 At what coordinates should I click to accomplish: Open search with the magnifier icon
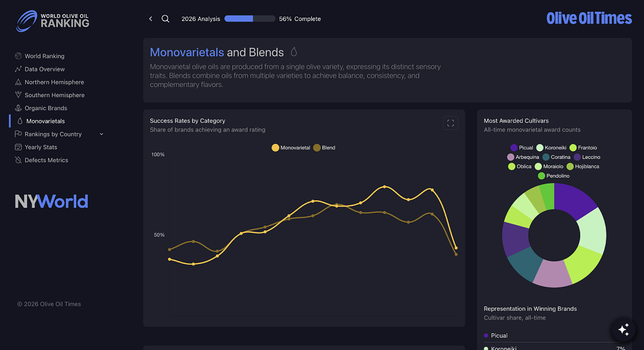coord(165,19)
